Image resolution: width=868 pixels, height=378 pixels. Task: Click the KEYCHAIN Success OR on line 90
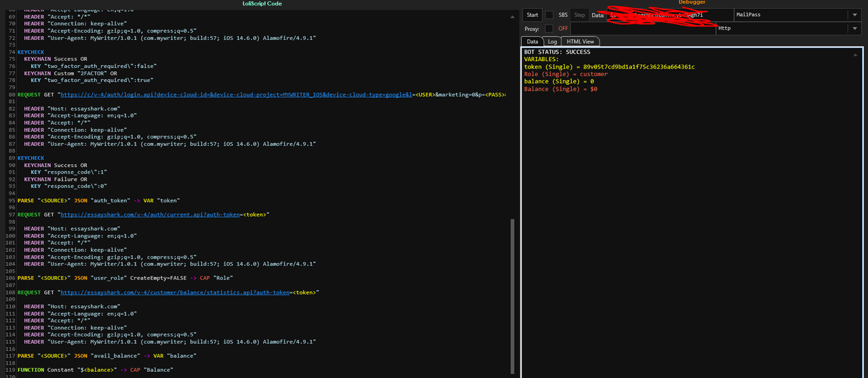pos(56,165)
